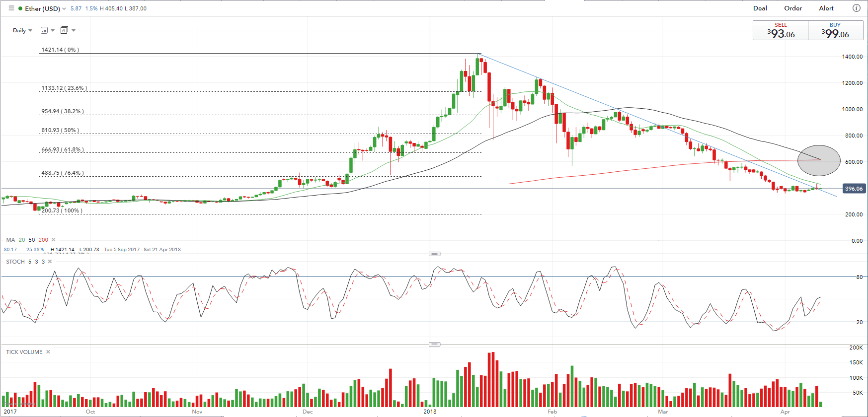Expand the Ether (USD) instrument dropdown
The image size is (868, 417).
(64, 9)
